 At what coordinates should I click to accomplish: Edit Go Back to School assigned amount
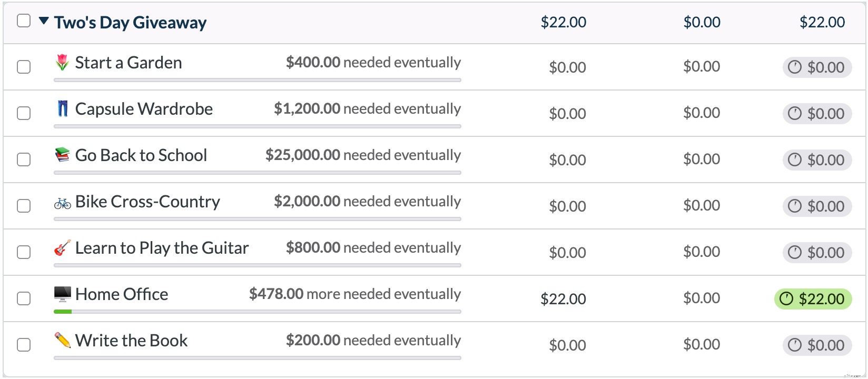coord(567,160)
